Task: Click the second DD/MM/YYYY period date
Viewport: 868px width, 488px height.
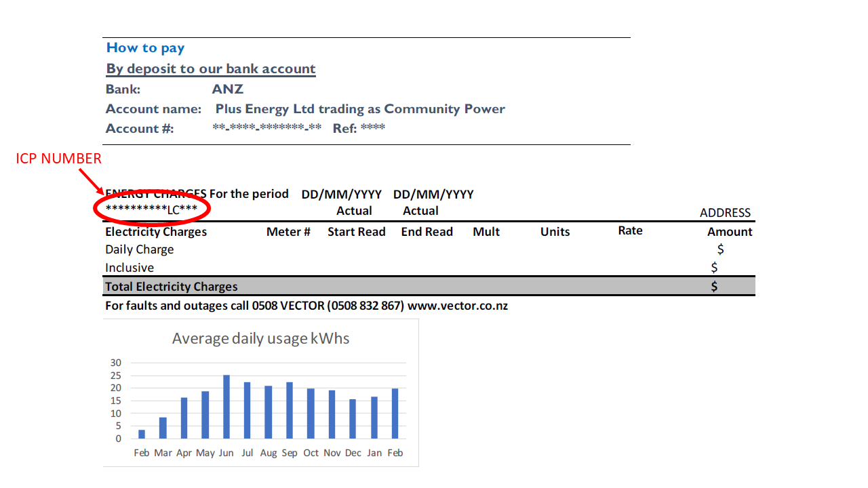Action: coord(433,195)
